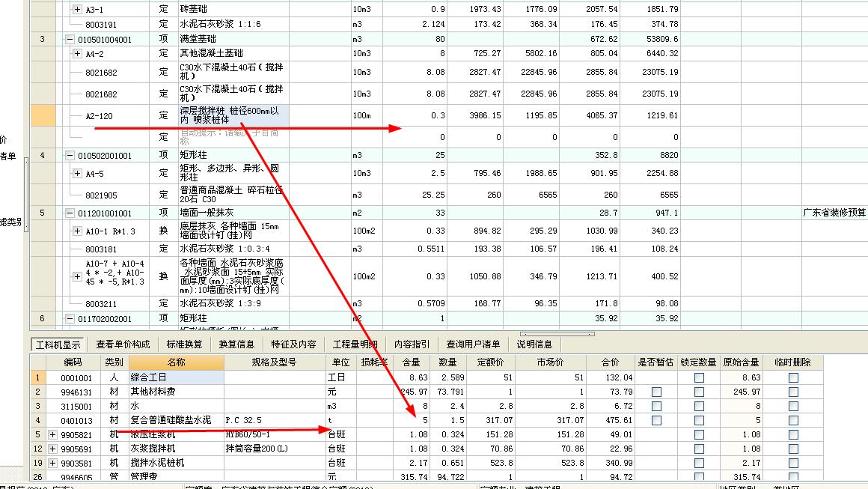Expand the A3-1 砖基础 tree row
This screenshot has height=489, width=868.
tap(78, 10)
